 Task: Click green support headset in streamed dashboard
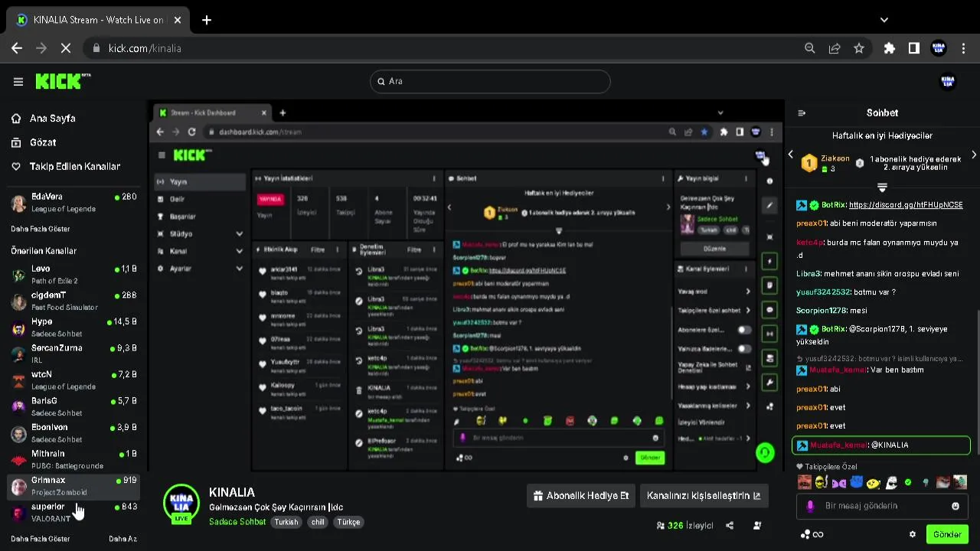(x=764, y=453)
